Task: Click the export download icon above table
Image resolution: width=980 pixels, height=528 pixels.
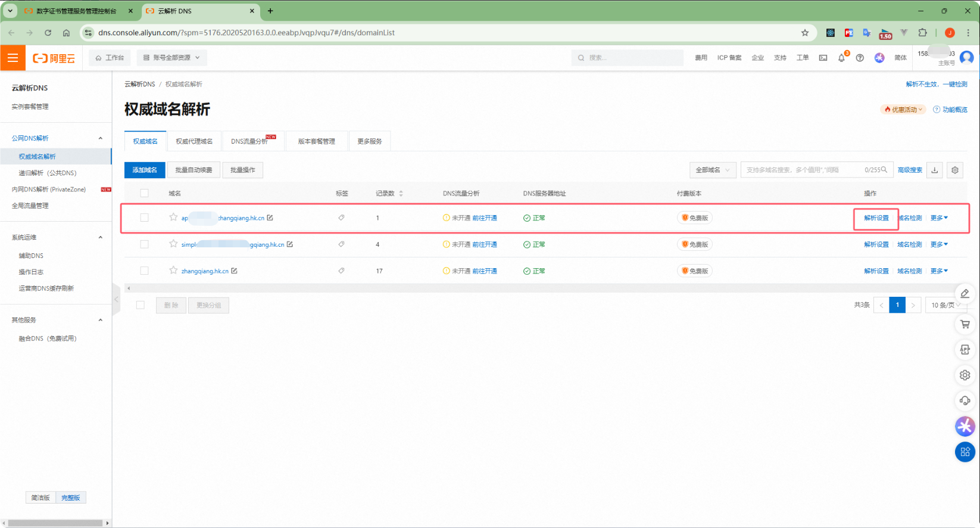Action: [935, 170]
